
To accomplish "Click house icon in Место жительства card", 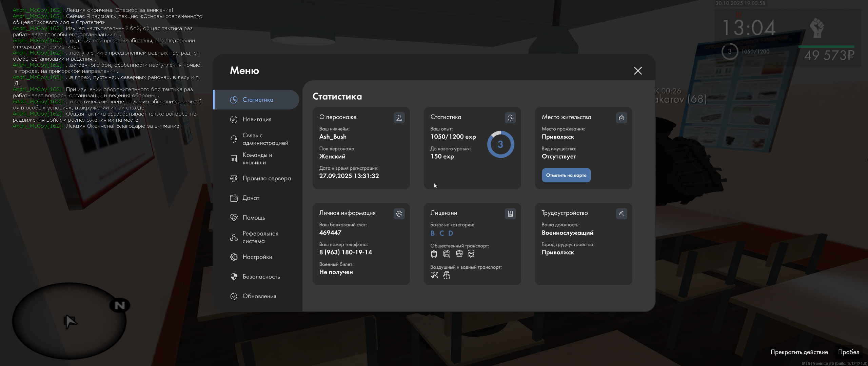I will tap(622, 118).
